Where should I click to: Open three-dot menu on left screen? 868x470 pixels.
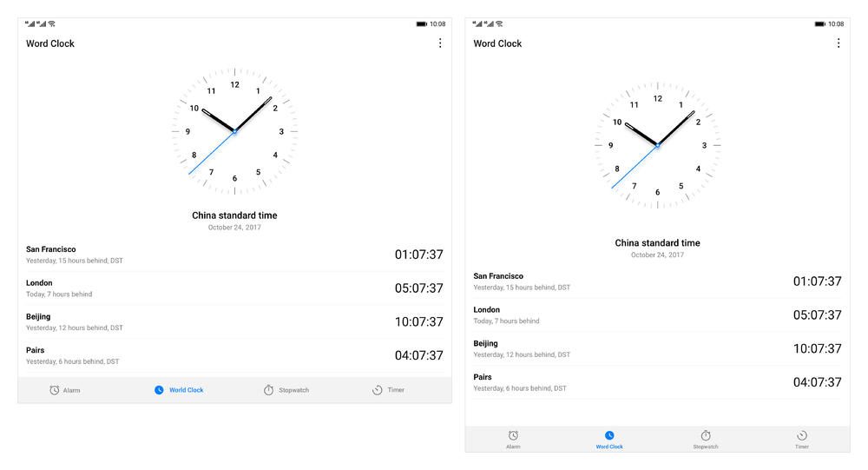(x=440, y=43)
